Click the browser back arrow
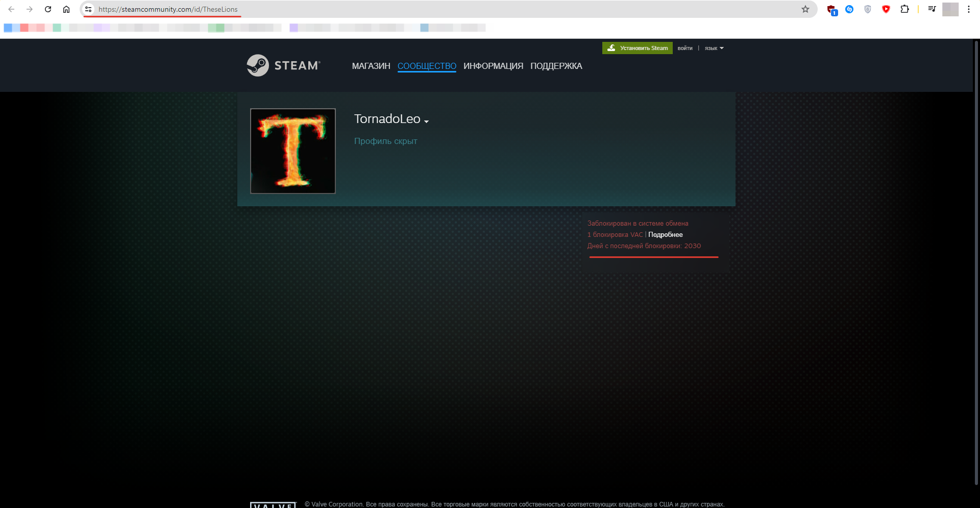The width and height of the screenshot is (980, 508). (x=11, y=9)
